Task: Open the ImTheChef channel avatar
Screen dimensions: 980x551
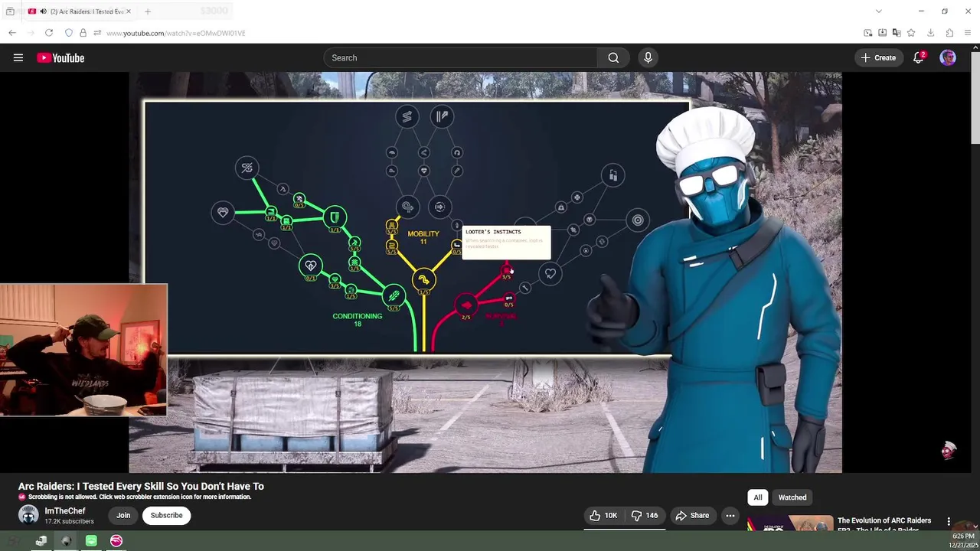Action: 28,515
